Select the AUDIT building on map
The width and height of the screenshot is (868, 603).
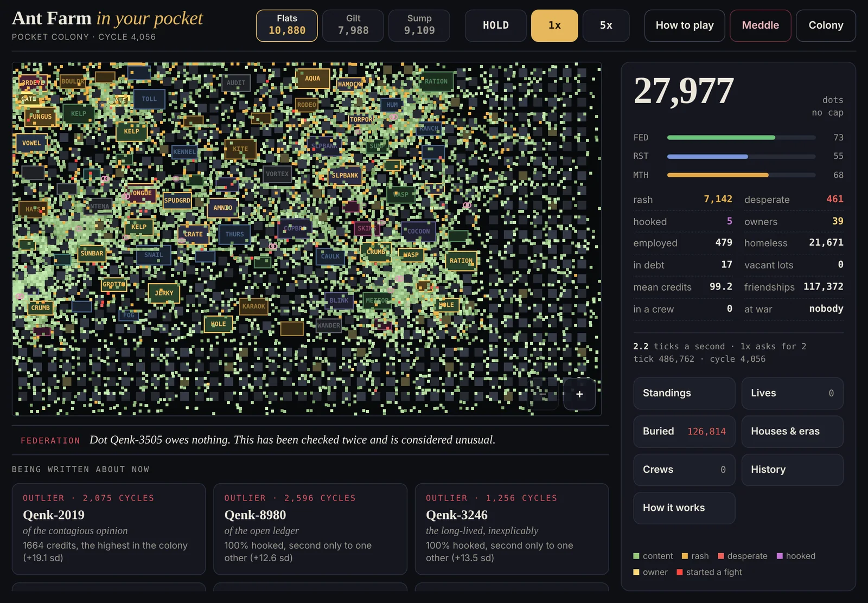236,83
